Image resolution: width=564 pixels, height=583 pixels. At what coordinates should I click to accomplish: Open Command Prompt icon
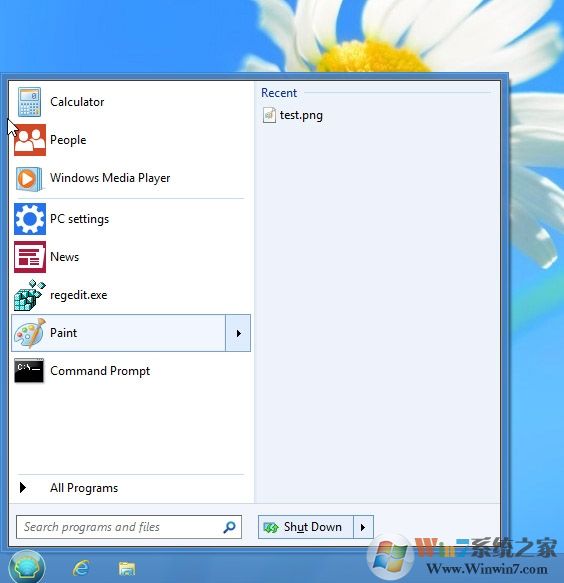click(29, 370)
